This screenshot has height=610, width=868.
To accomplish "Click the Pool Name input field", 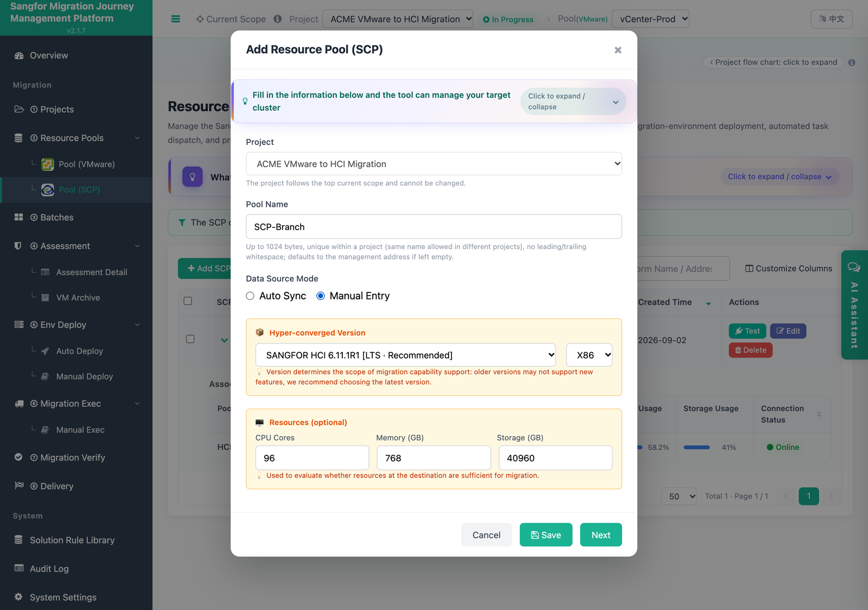I will tap(434, 226).
